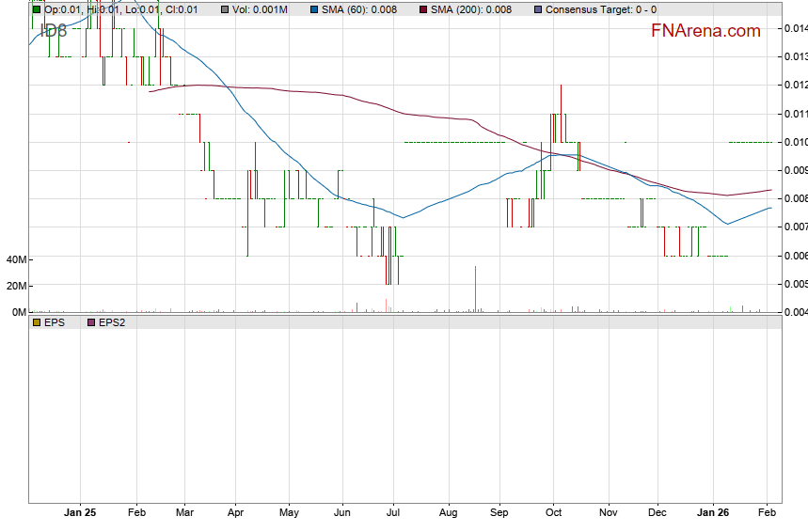Screen dimensions: 808x532
Task: Click the ID8 ticker symbol label
Action: click(54, 29)
